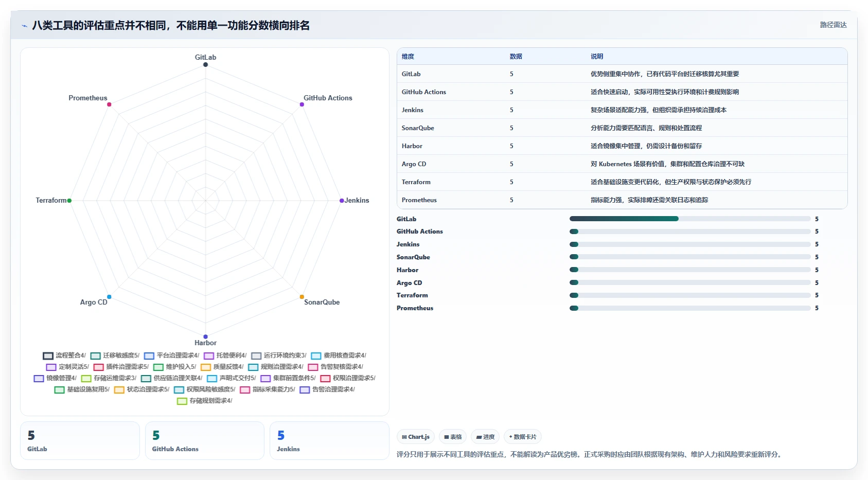Toggle the 存储运维需求3 legend entry
868x480 pixels.
click(x=109, y=378)
